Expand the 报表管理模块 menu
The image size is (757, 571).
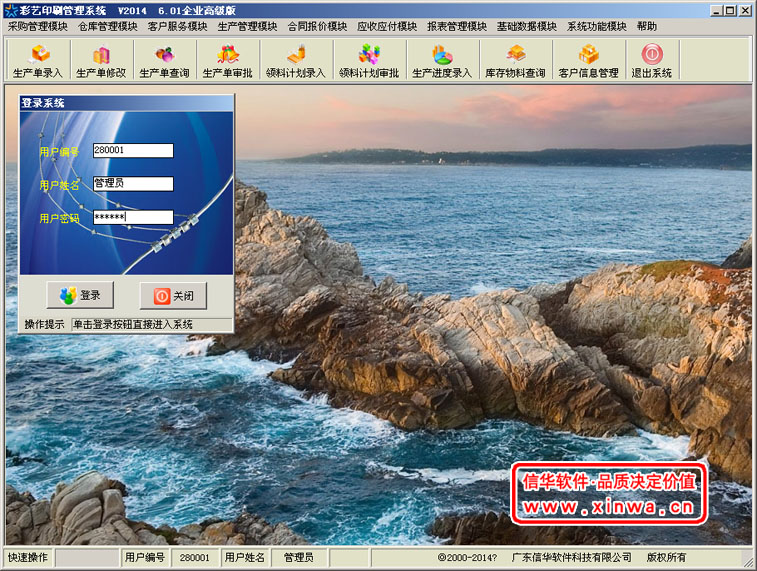click(457, 26)
